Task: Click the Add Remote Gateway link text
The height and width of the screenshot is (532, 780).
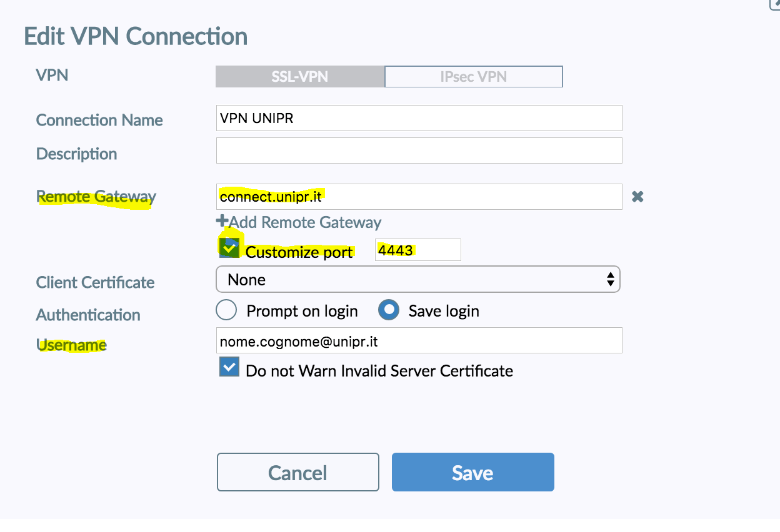Action: click(305, 222)
